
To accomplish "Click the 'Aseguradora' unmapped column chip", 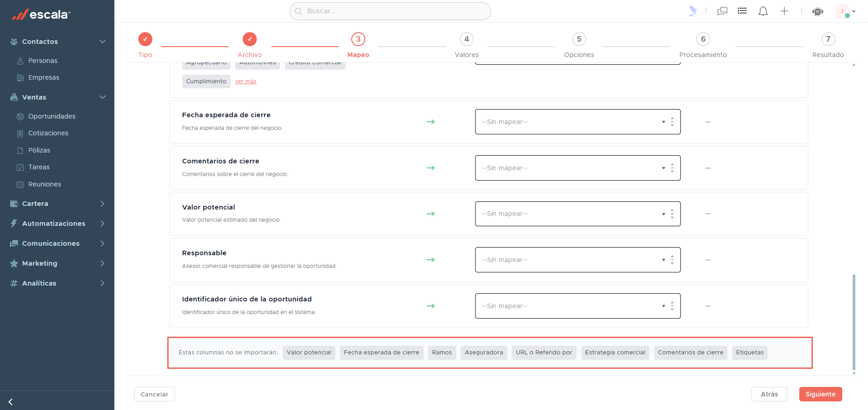I will coord(484,353).
